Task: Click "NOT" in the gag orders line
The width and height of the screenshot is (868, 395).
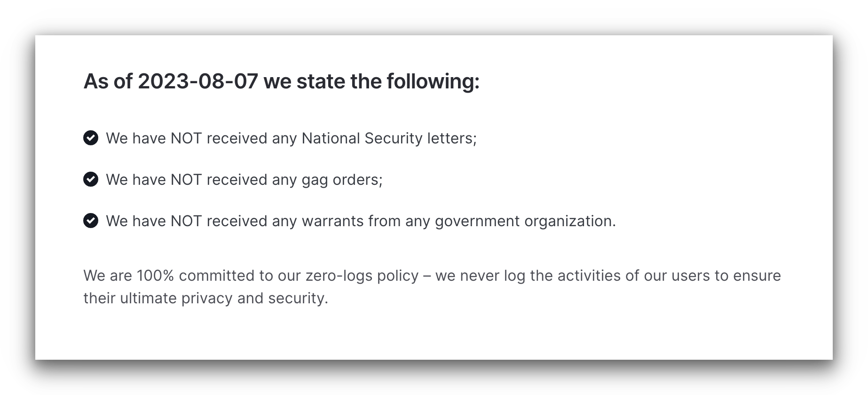Action: tap(186, 180)
